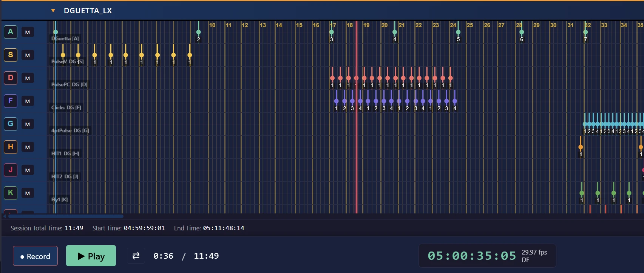Click the first marker on HIT1_DG track
The width and height of the screenshot is (644, 273).
(x=581, y=147)
